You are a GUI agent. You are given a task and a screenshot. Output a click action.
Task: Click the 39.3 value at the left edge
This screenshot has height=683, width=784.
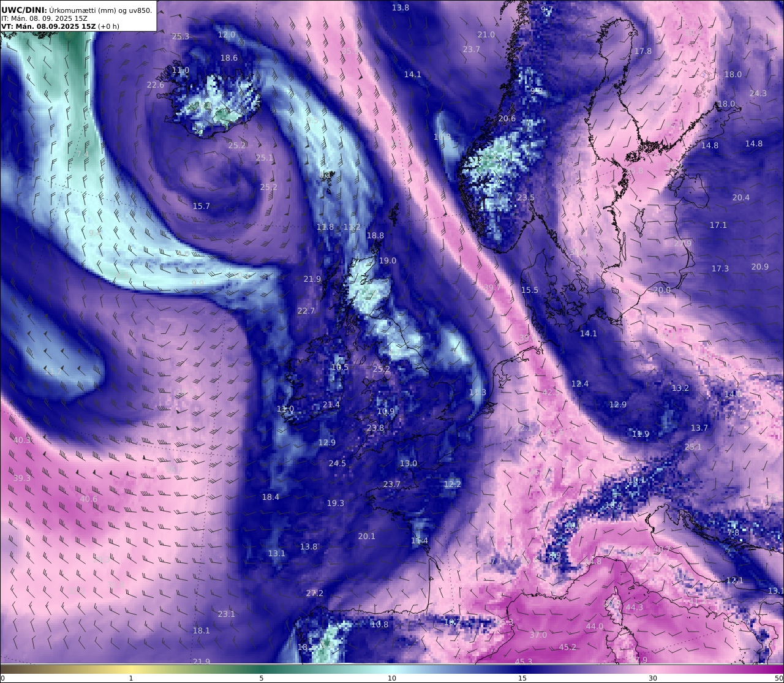pos(22,478)
